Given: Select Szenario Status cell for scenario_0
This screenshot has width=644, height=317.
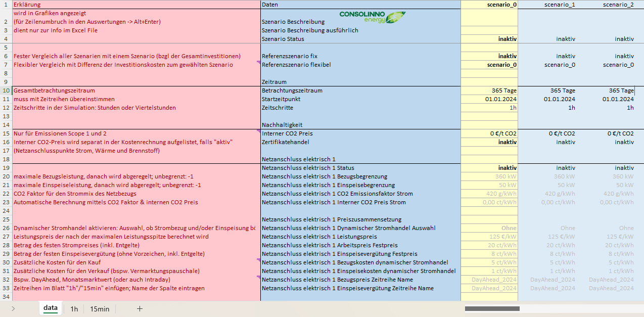Looking at the screenshot, I should click(489, 39).
